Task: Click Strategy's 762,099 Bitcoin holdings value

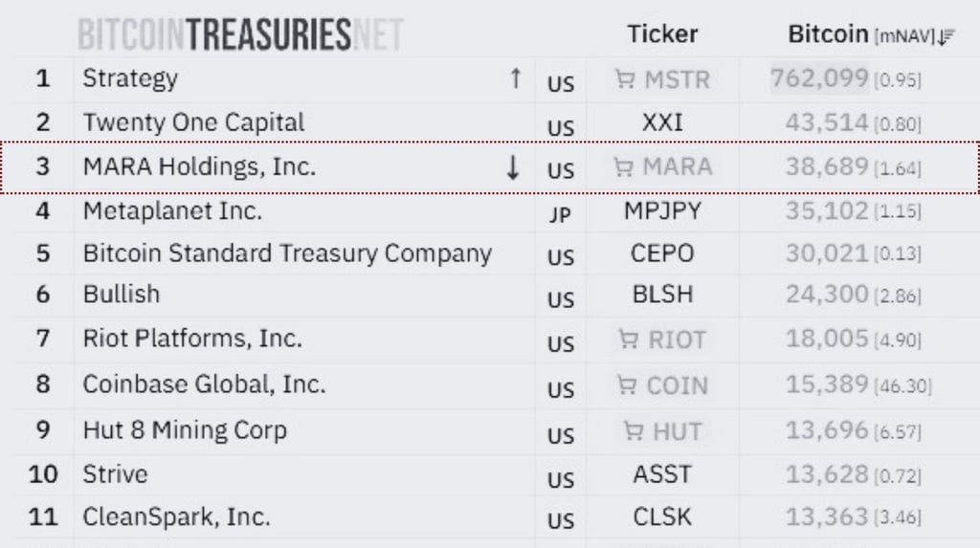Action: click(x=819, y=78)
